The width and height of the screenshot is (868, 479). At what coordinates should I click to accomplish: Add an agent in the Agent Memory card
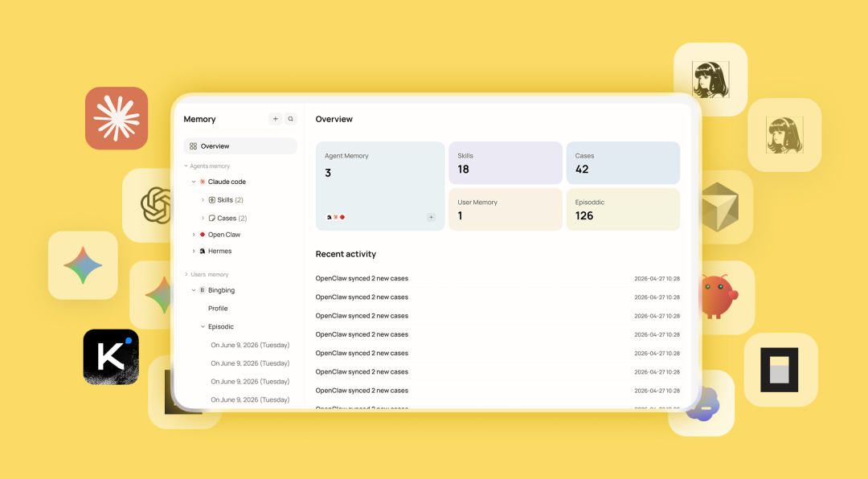[432, 218]
